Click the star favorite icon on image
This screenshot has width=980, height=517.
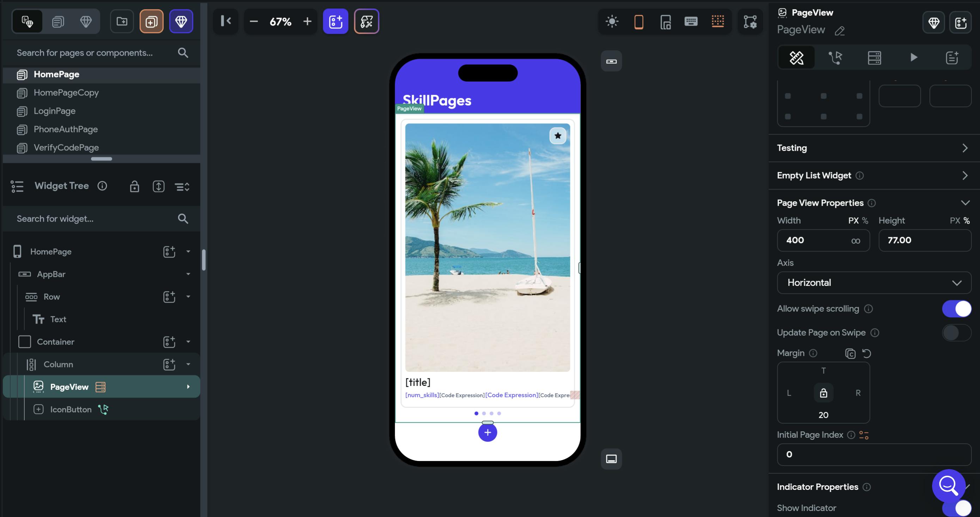coord(558,136)
